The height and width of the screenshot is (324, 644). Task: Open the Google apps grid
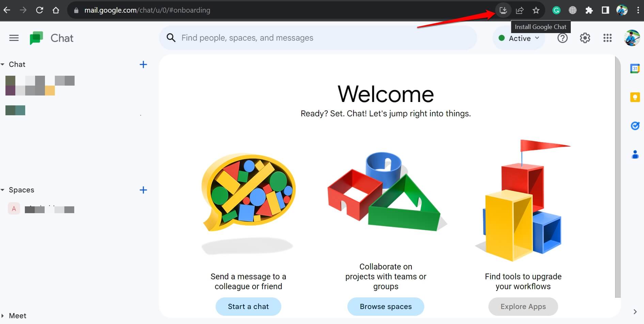(607, 38)
